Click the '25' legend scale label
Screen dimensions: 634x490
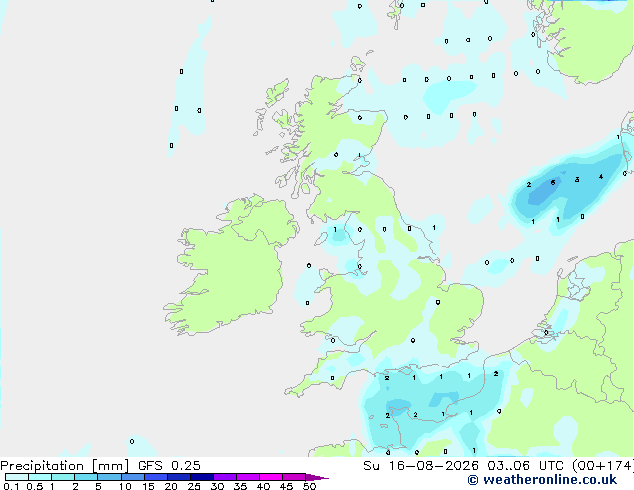(x=194, y=486)
